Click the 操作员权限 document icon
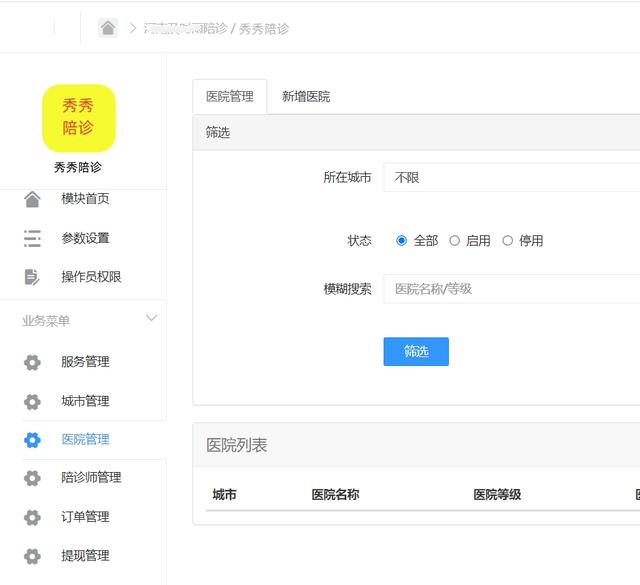Viewport: 640px width, 585px height. pyautogui.click(x=32, y=277)
